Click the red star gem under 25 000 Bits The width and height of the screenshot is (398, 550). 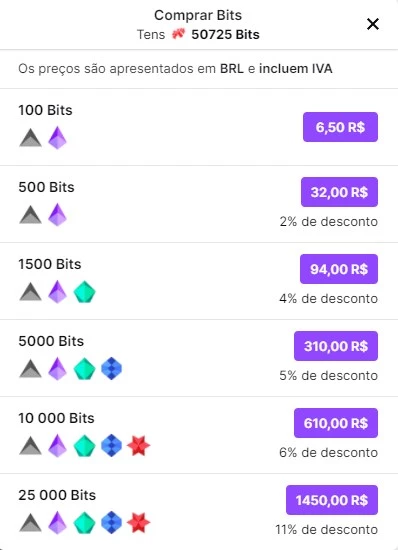tap(139, 523)
